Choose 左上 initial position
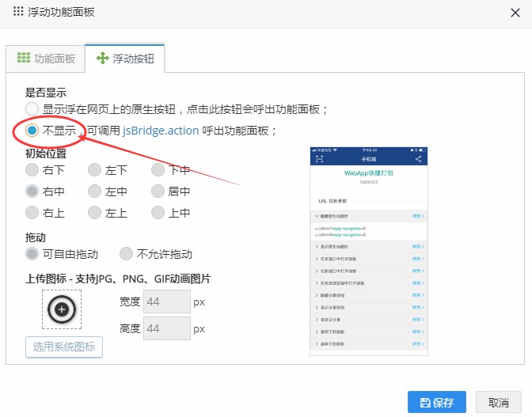 (x=94, y=213)
